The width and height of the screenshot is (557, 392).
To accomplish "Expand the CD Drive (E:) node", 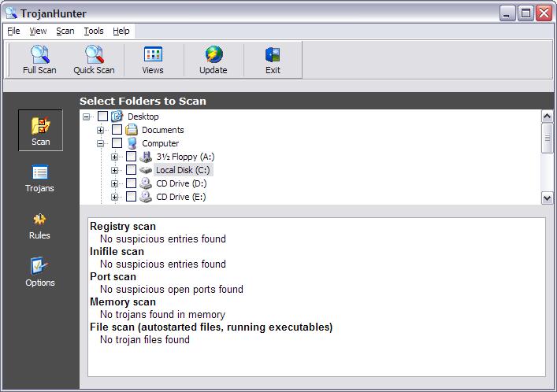I will coord(114,197).
